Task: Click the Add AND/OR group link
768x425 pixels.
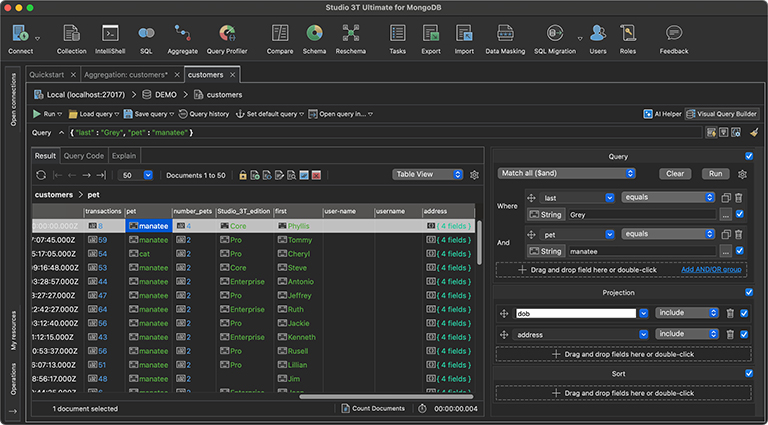Action: 711,270
